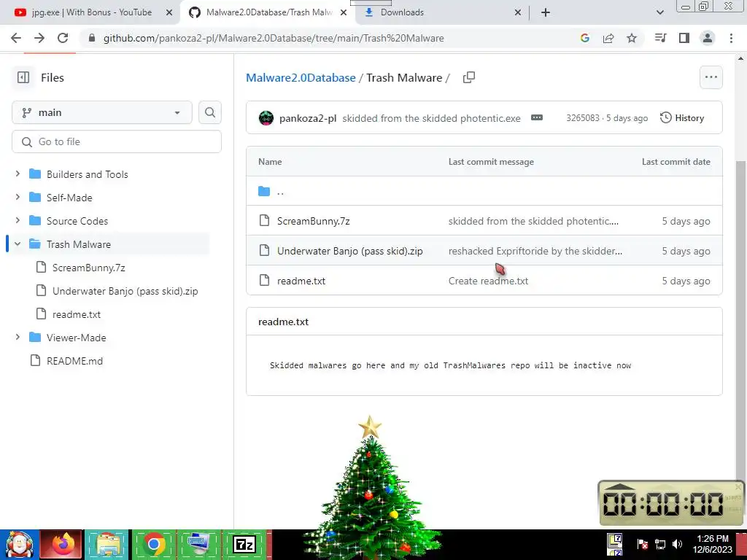Switch to Chrome in the taskbar

coord(153,545)
